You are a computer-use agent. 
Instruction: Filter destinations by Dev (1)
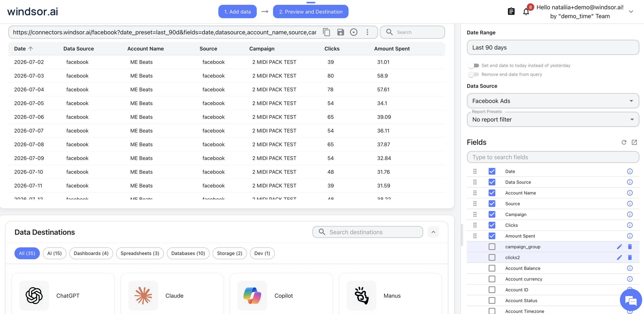click(x=262, y=253)
